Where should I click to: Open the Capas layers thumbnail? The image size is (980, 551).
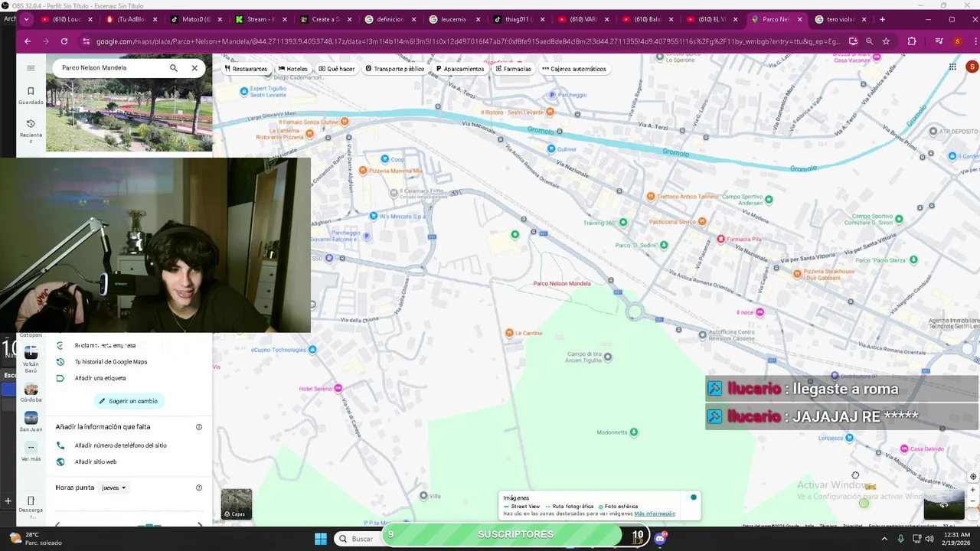[x=237, y=504]
